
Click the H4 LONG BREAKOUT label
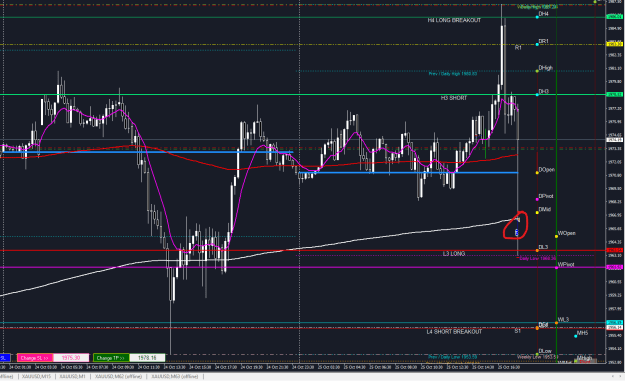[454, 20]
